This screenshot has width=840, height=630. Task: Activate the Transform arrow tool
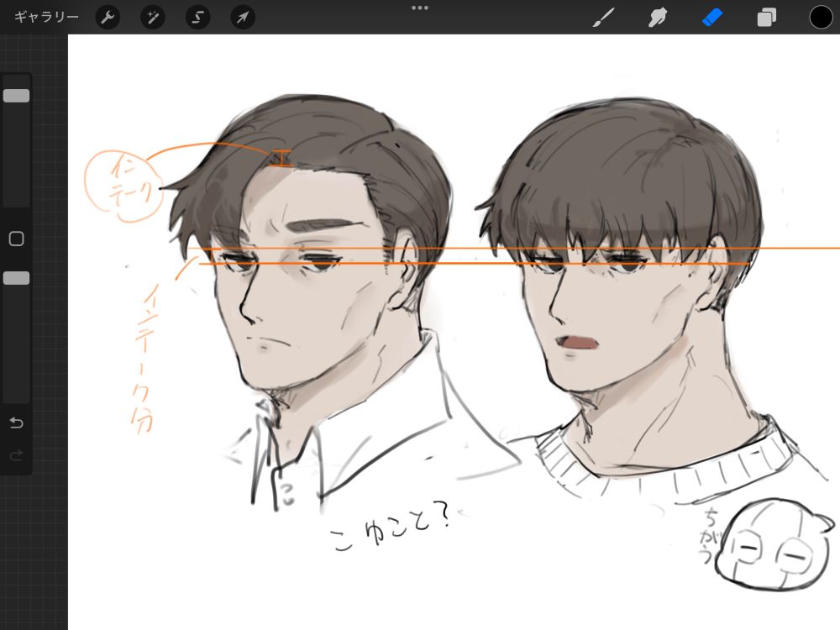tap(243, 18)
